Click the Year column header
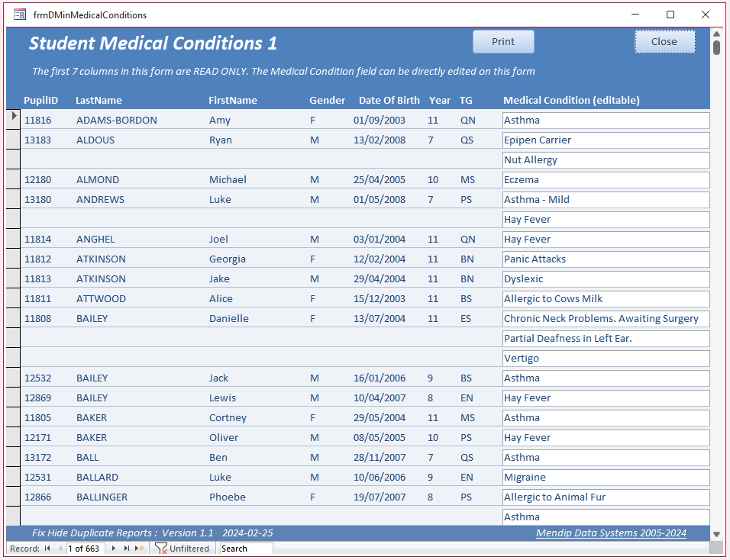The width and height of the screenshot is (730, 560). click(440, 101)
